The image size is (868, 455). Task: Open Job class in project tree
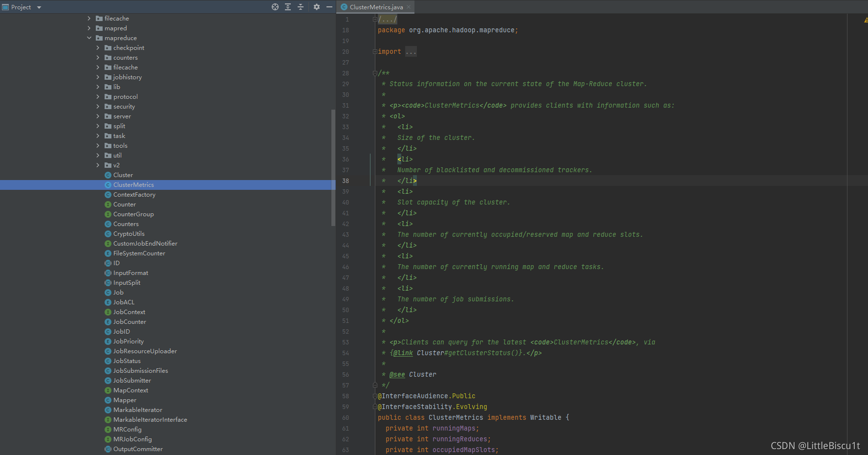118,292
